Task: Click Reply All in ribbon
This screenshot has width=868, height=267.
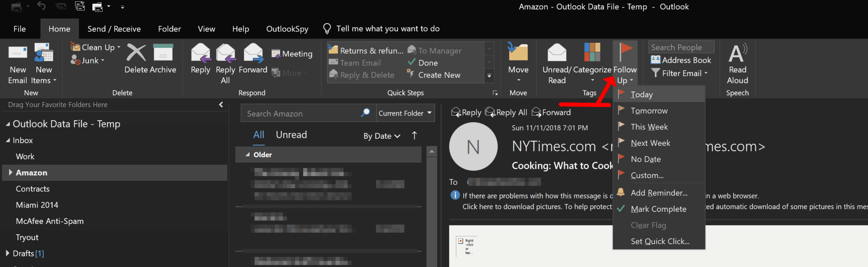Action: coord(225,63)
